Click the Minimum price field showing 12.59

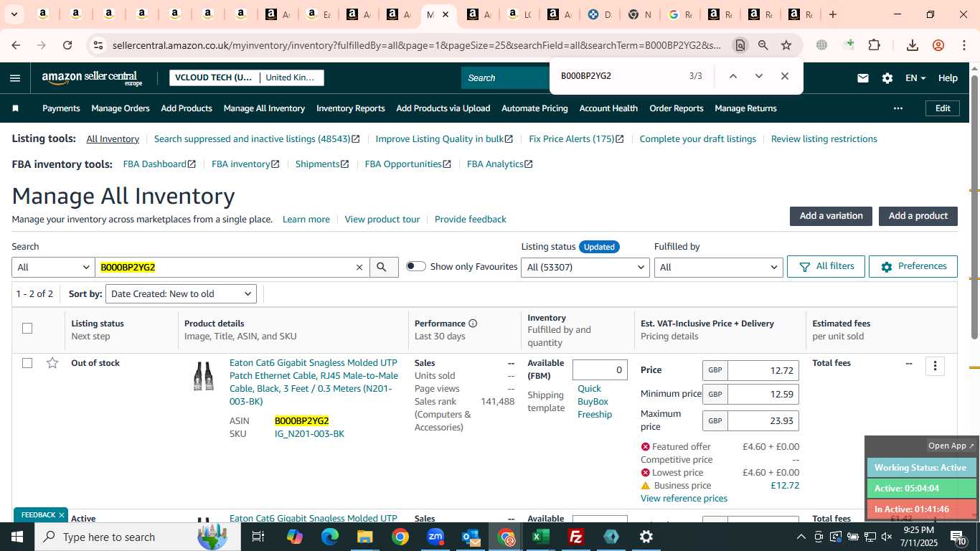point(763,394)
